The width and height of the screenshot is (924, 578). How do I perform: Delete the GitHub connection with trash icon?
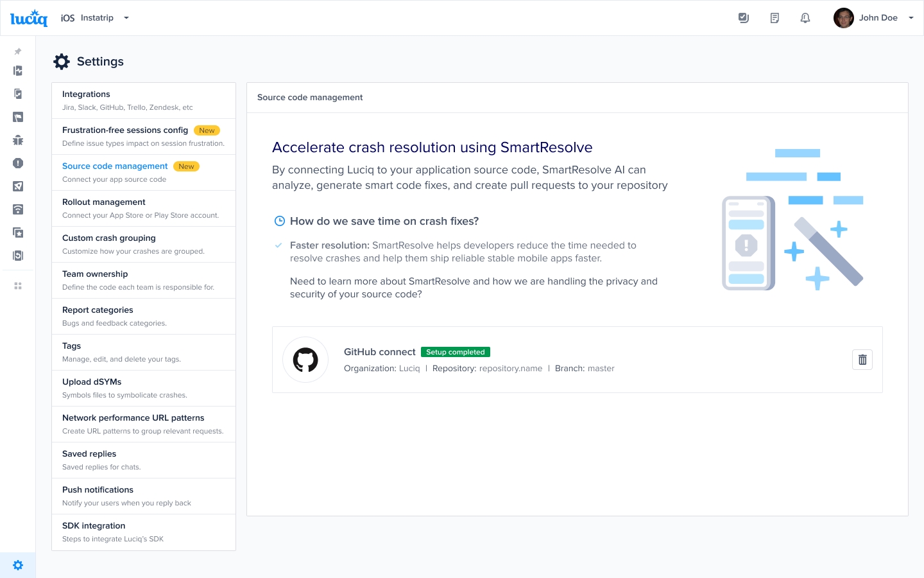point(862,360)
